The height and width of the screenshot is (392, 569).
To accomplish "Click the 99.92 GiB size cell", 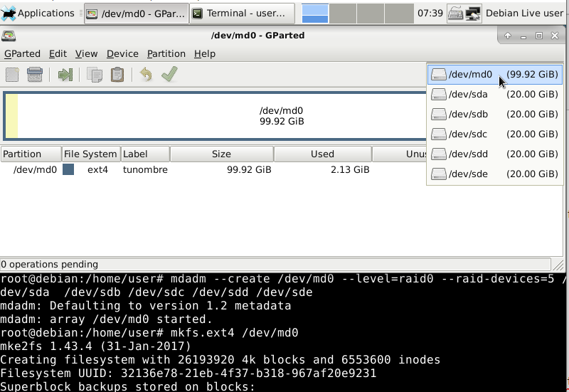I will click(x=249, y=170).
